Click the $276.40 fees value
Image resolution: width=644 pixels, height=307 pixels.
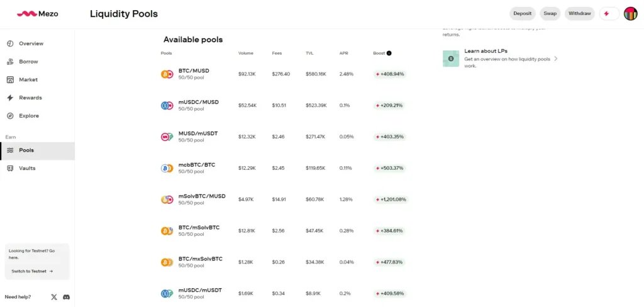(281, 74)
